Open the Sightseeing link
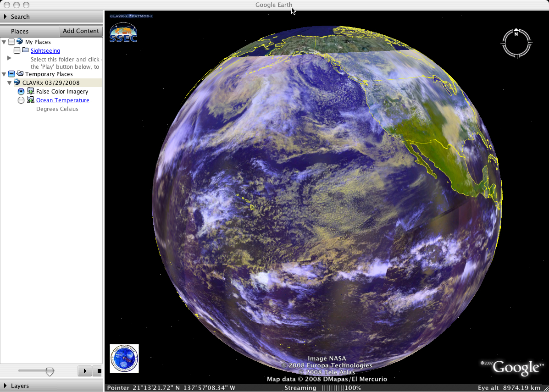 point(45,51)
